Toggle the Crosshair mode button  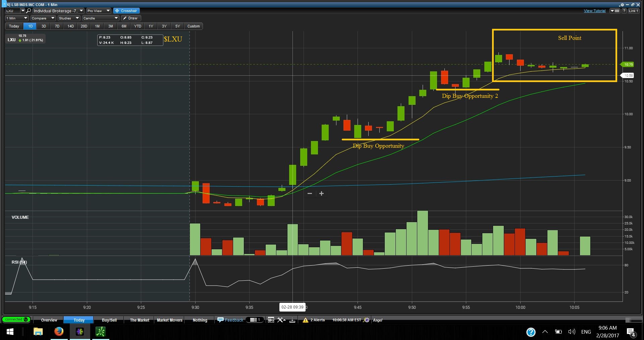(126, 11)
